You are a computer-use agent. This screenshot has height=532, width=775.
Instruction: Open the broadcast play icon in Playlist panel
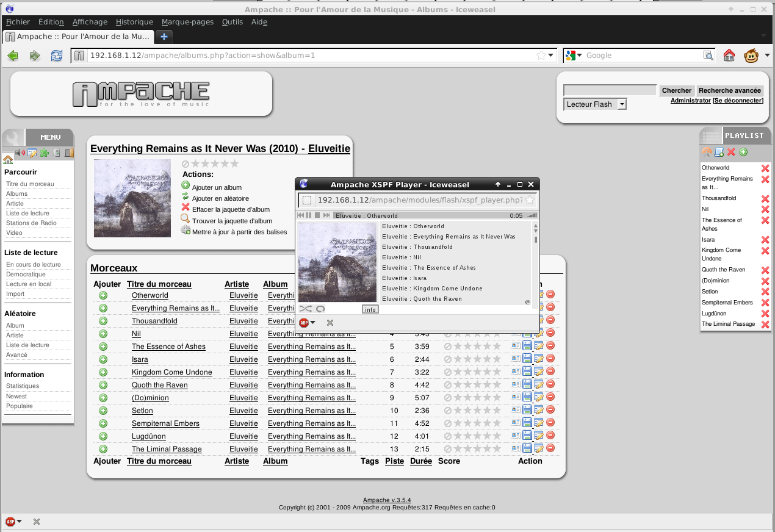[x=707, y=152]
